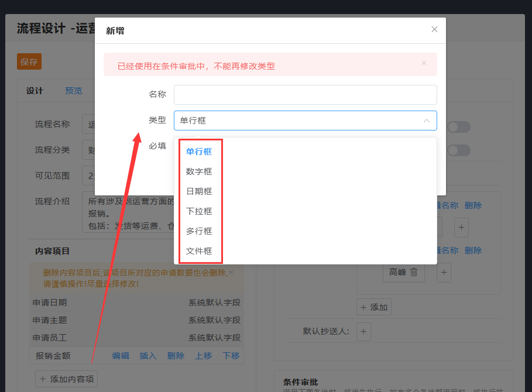Click the plus button for 默认抄送人
Screen dimensions: 532x392
pyautogui.click(x=363, y=331)
